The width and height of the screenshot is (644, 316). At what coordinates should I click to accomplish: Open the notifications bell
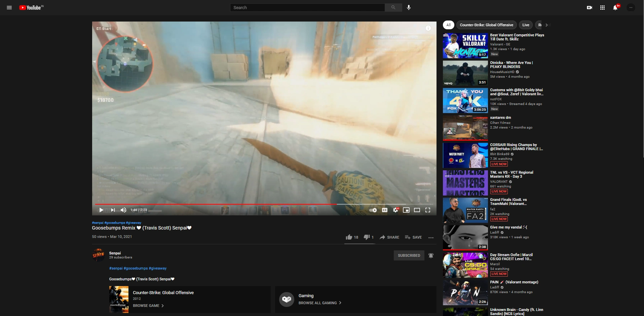(x=615, y=7)
